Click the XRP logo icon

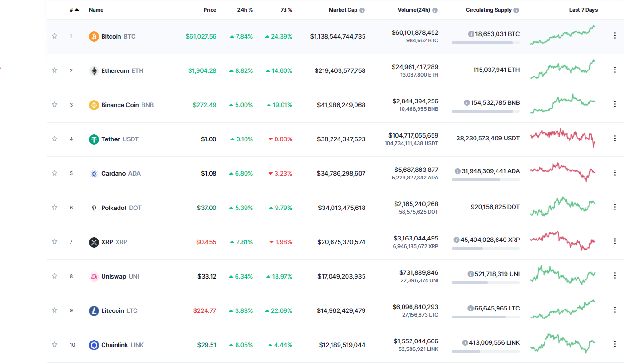point(94,242)
